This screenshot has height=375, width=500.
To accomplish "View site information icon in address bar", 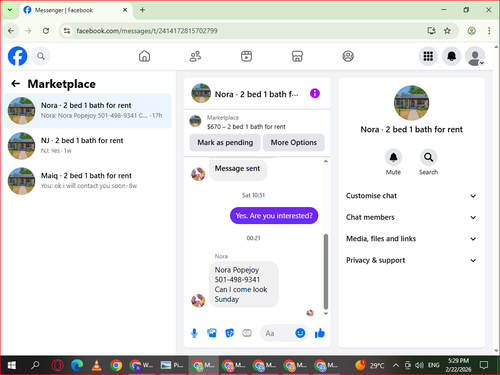I will pyautogui.click(x=67, y=31).
